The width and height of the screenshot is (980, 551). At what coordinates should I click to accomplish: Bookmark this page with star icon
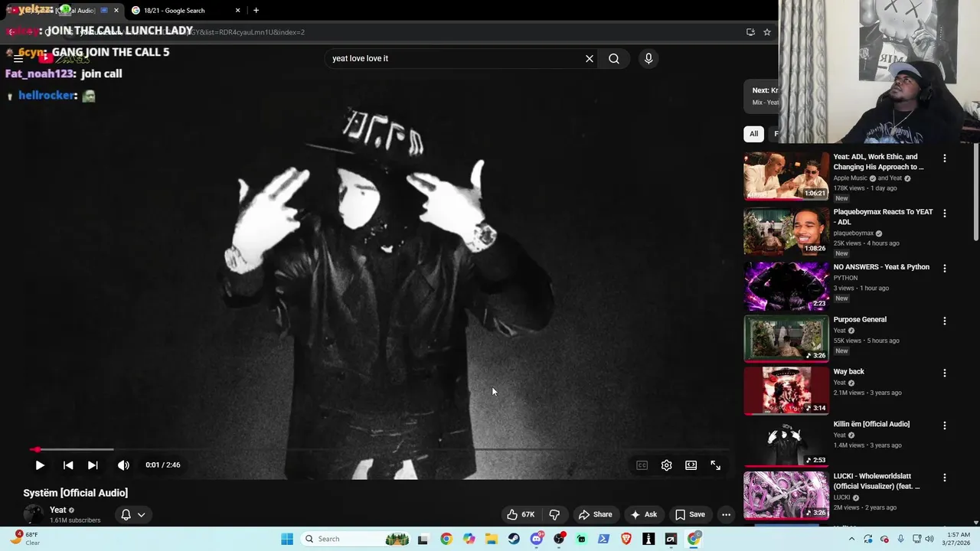[767, 32]
